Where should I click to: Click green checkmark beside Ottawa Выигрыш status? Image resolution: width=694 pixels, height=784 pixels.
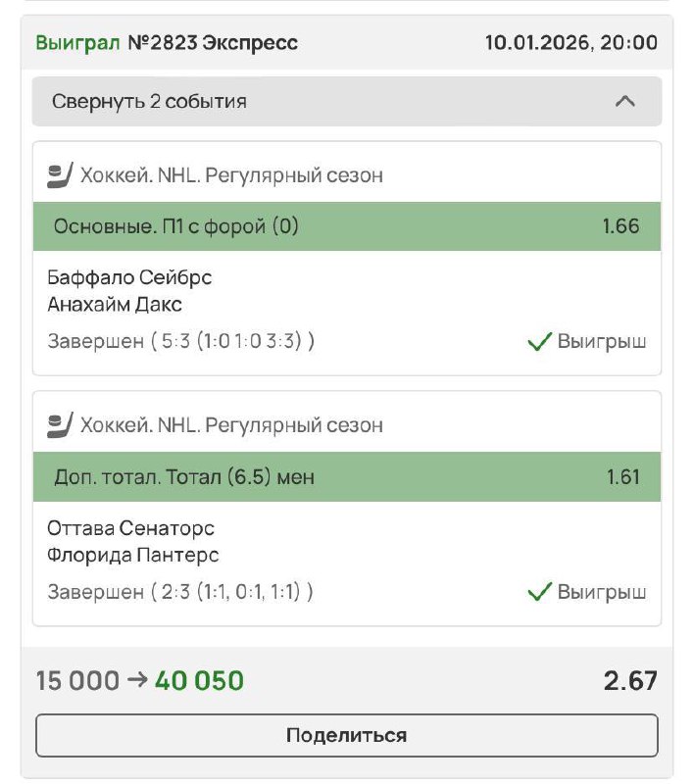click(539, 592)
